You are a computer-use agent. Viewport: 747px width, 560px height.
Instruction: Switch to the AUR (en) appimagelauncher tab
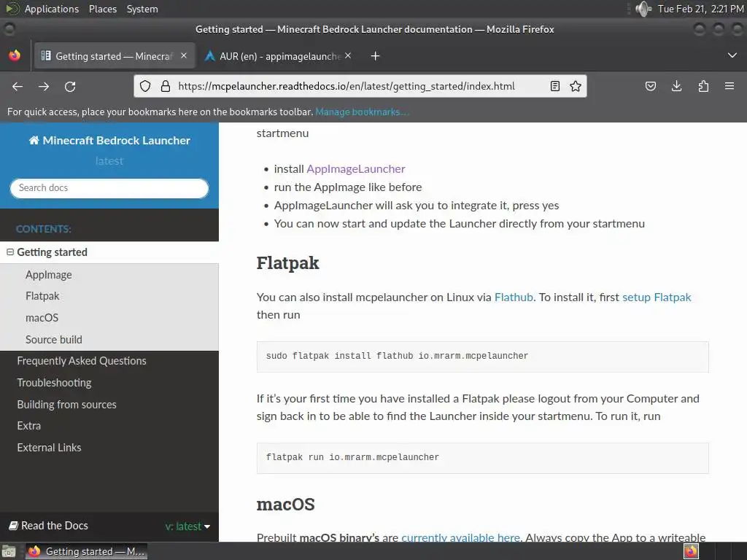279,56
